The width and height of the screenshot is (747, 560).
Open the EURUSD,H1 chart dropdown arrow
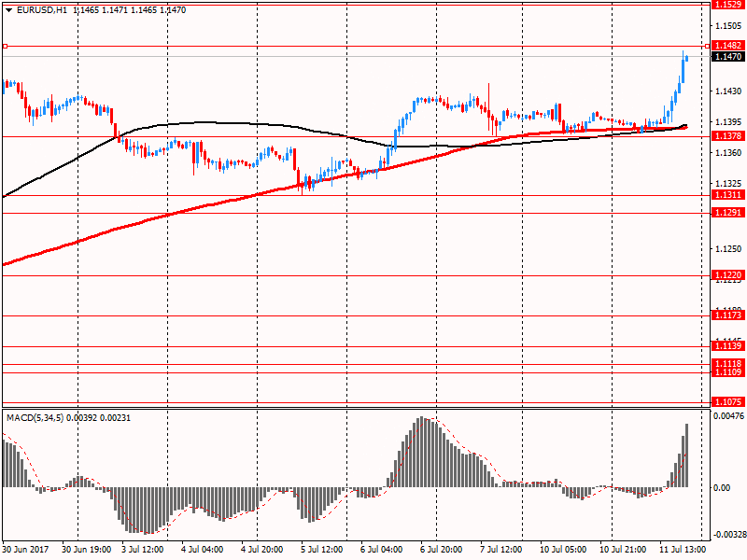9,10
